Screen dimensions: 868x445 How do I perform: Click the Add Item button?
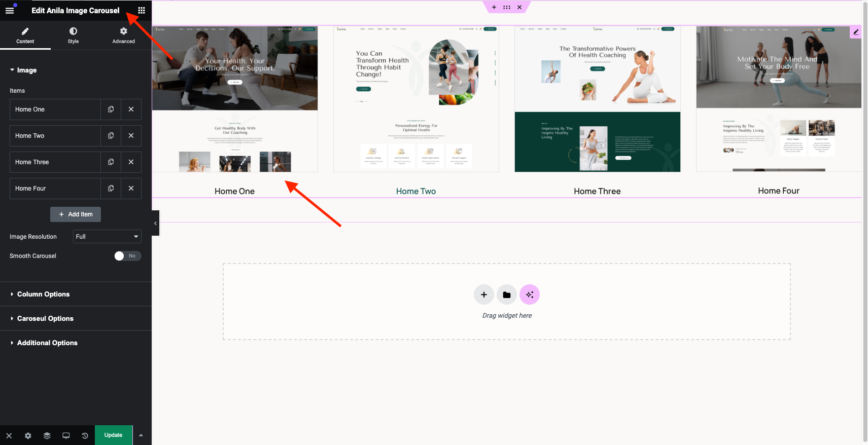pos(76,214)
